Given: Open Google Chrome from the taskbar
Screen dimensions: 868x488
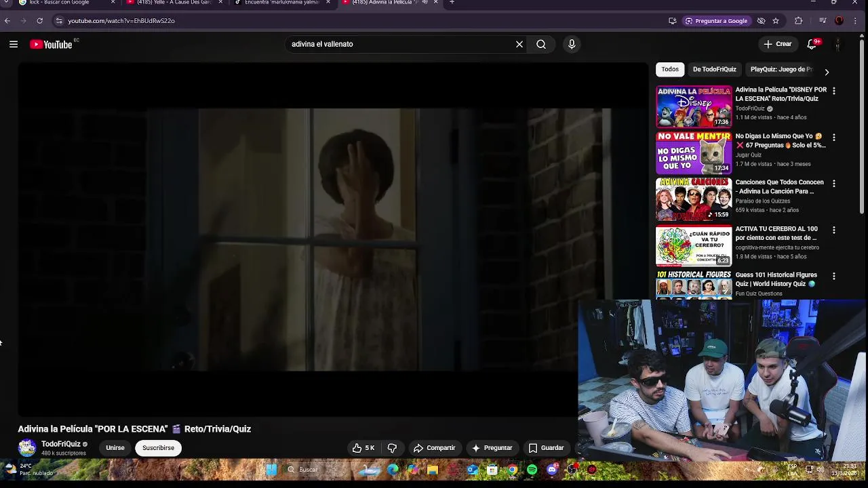Looking at the screenshot, I should (x=512, y=469).
